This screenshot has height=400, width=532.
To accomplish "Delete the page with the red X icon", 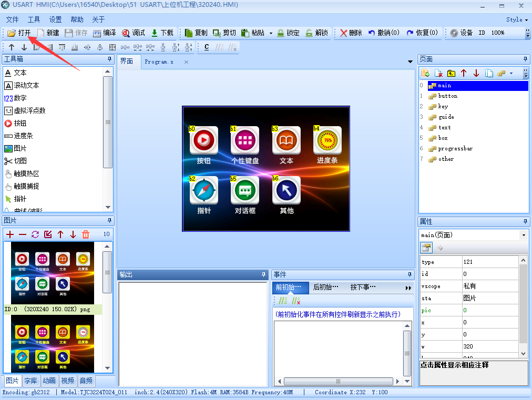I will click(438, 73).
